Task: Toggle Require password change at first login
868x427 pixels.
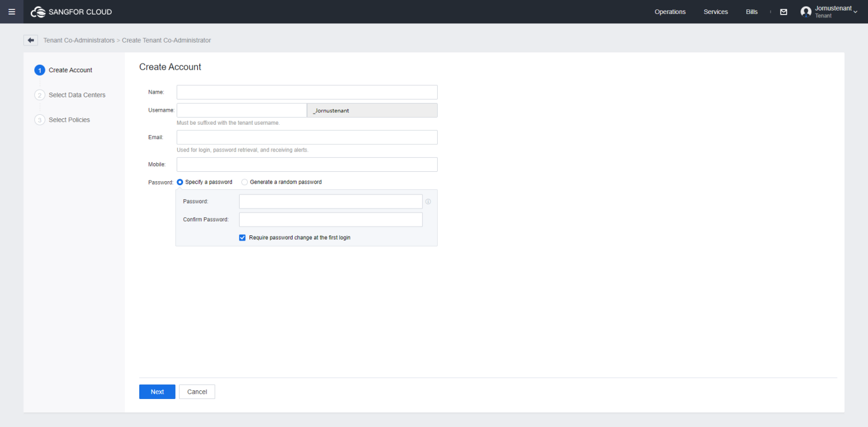Action: [x=243, y=238]
